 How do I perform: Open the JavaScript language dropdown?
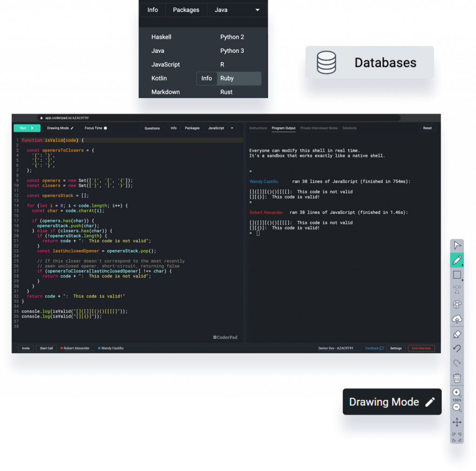click(x=220, y=128)
